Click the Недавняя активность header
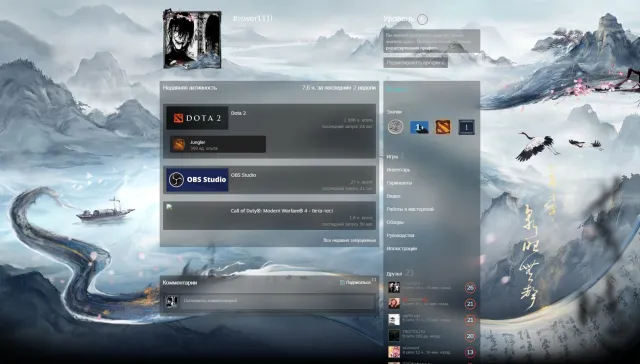Viewport: 640px width, 364px height. 190,87
